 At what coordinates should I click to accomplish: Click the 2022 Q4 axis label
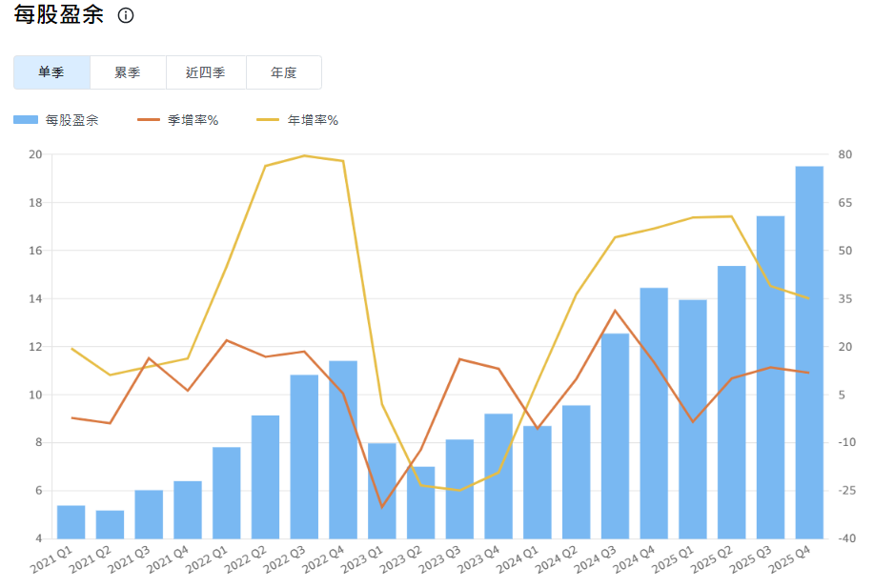(x=325, y=558)
